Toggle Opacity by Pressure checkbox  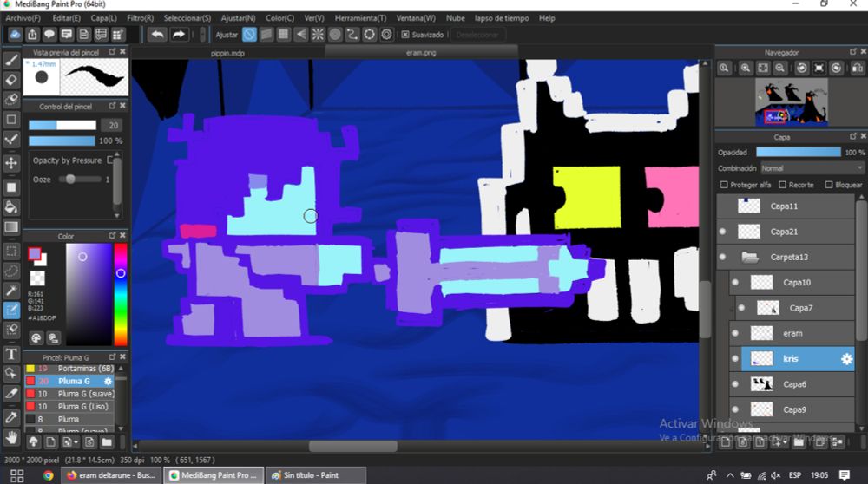point(109,160)
